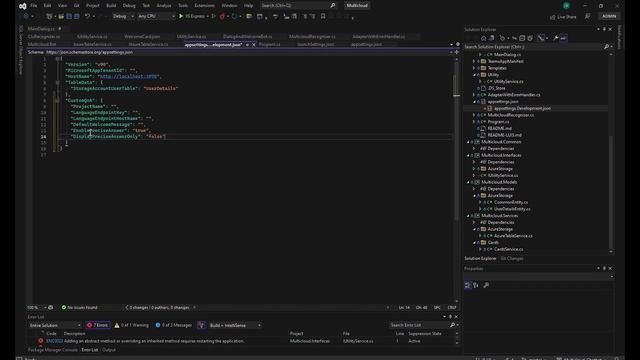Click the error filter funnel icon
The height and width of the screenshot is (360, 640).
[x=201, y=325]
